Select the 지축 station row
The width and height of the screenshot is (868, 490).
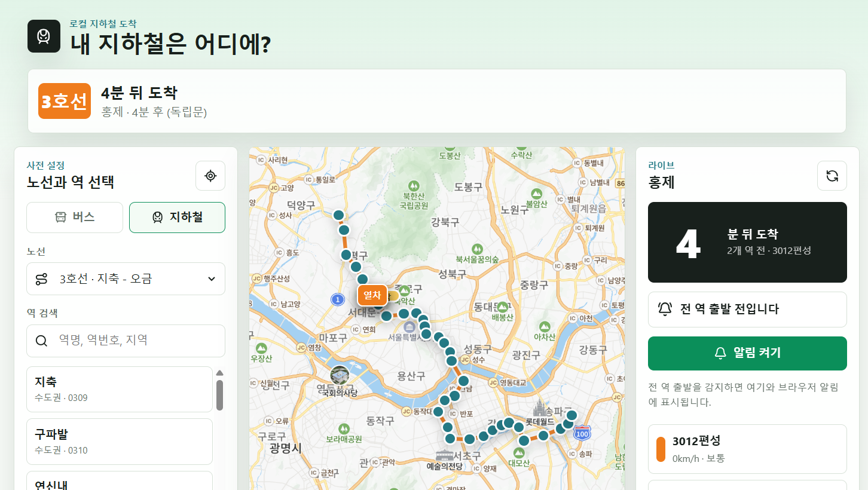[120, 389]
